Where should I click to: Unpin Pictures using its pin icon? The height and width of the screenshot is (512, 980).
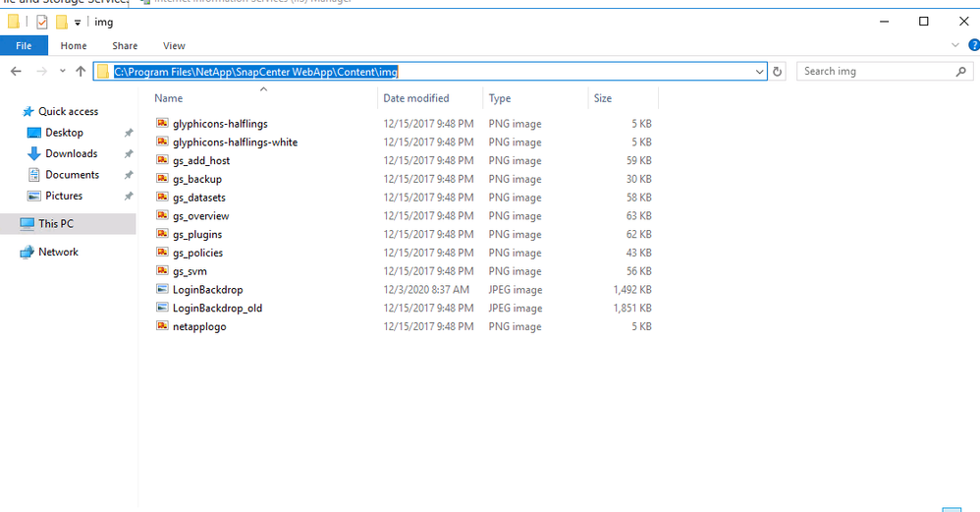click(x=129, y=196)
